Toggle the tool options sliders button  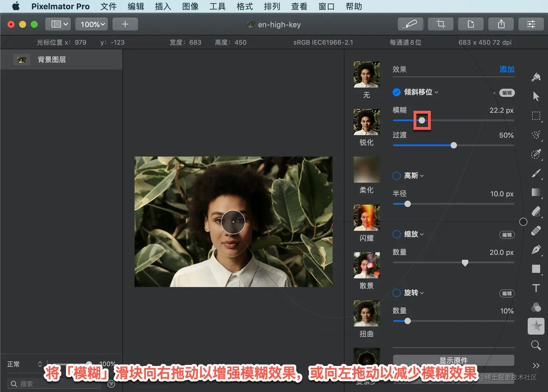pyautogui.click(x=531, y=24)
